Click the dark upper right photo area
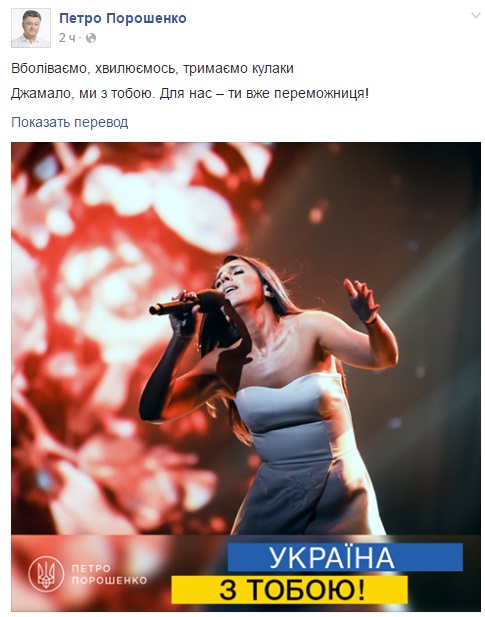485x617 pixels. (x=393, y=189)
